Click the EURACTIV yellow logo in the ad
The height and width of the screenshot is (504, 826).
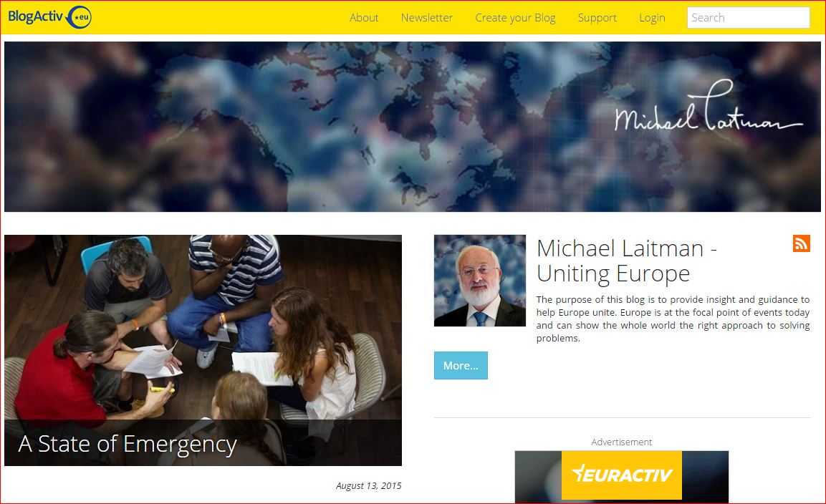pyautogui.click(x=622, y=475)
